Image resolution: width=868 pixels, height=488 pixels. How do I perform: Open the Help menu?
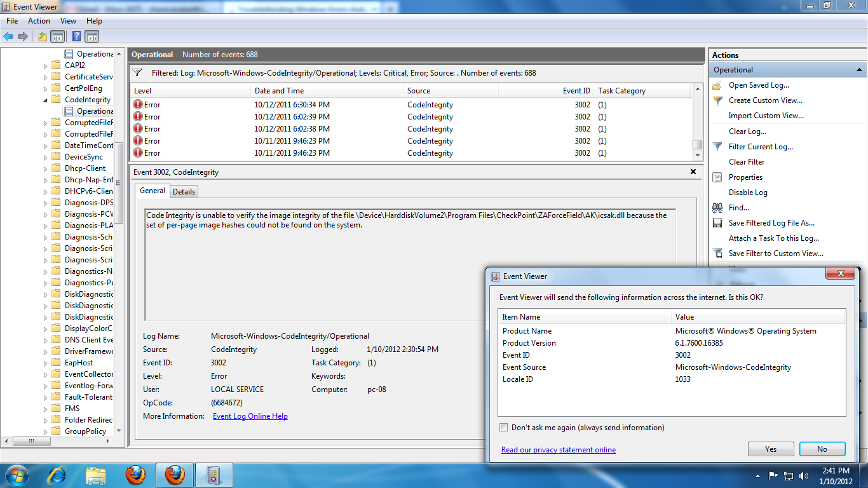pos(94,21)
